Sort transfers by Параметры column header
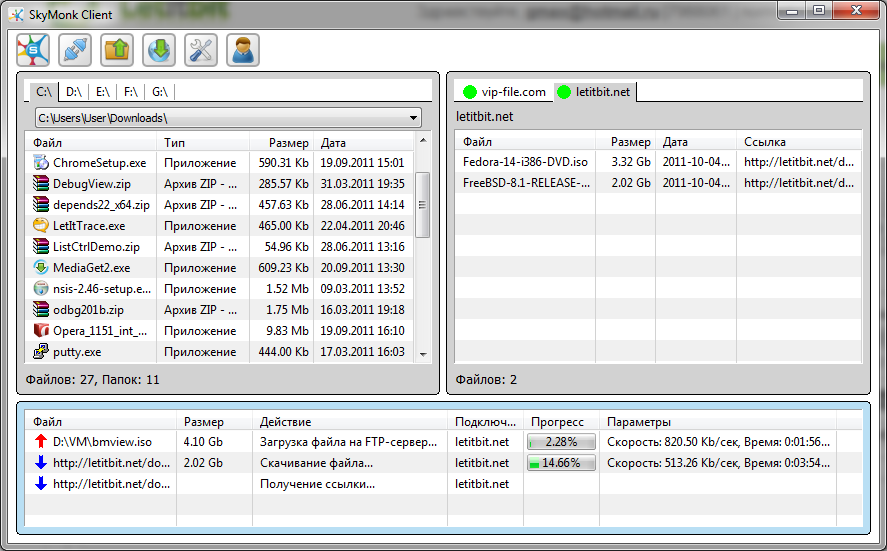Image resolution: width=887 pixels, height=551 pixels. (x=717, y=421)
